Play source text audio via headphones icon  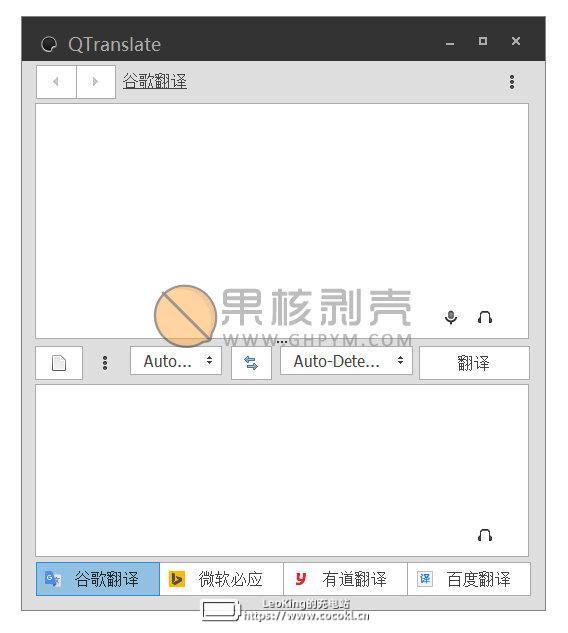coord(484,317)
